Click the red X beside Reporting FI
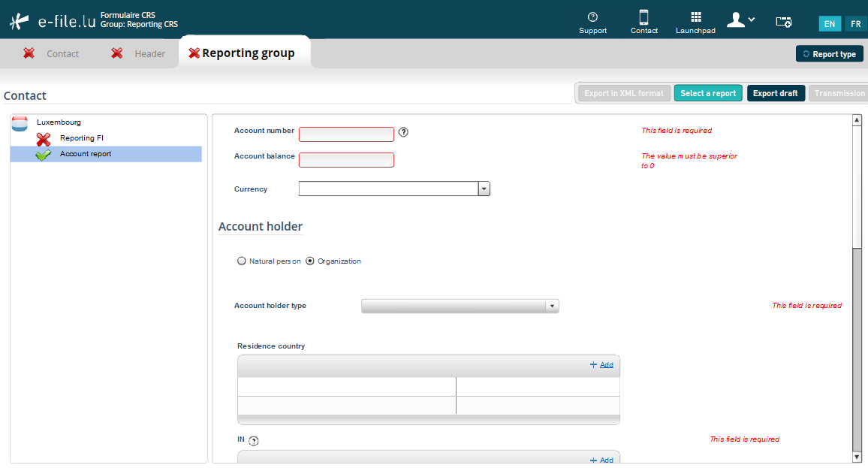 click(x=44, y=139)
